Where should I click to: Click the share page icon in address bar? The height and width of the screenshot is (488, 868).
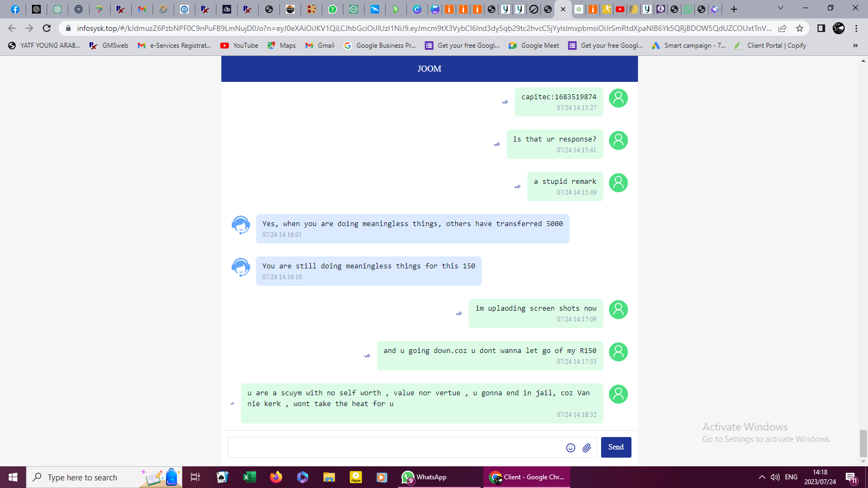782,28
